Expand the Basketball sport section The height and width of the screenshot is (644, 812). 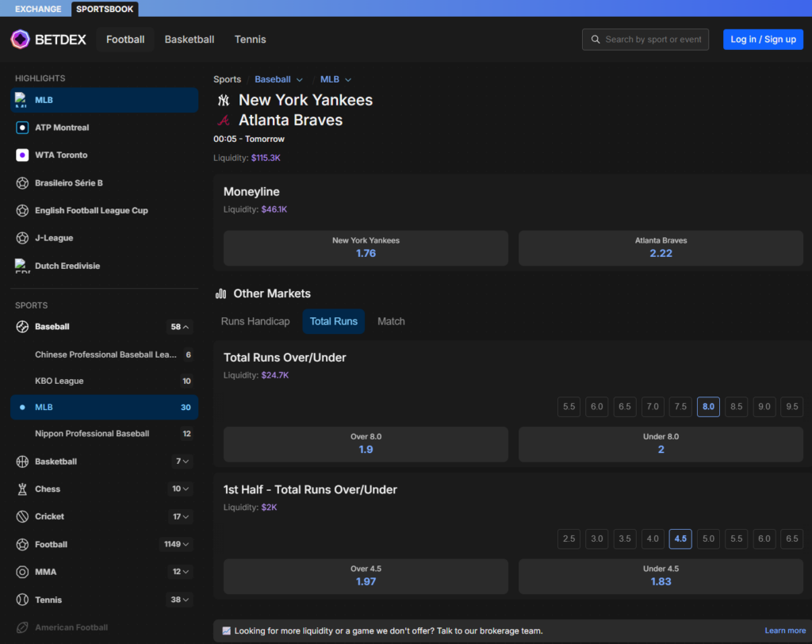point(182,462)
